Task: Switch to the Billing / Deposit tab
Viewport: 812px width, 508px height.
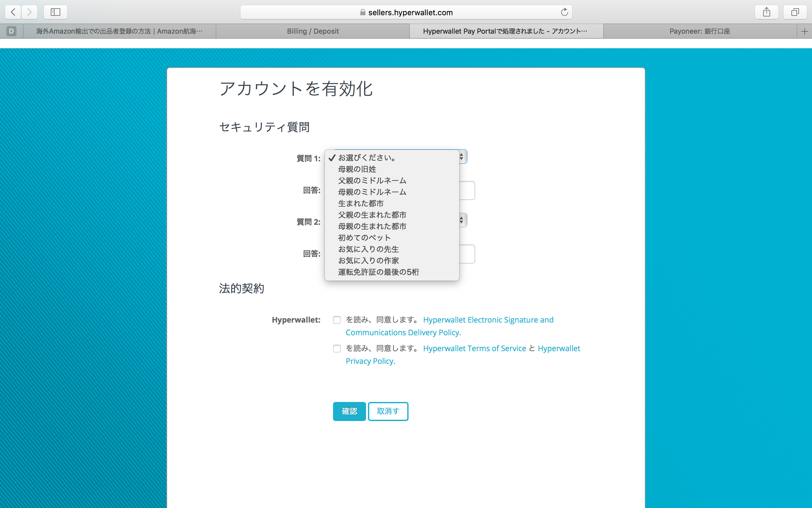Action: point(313,31)
